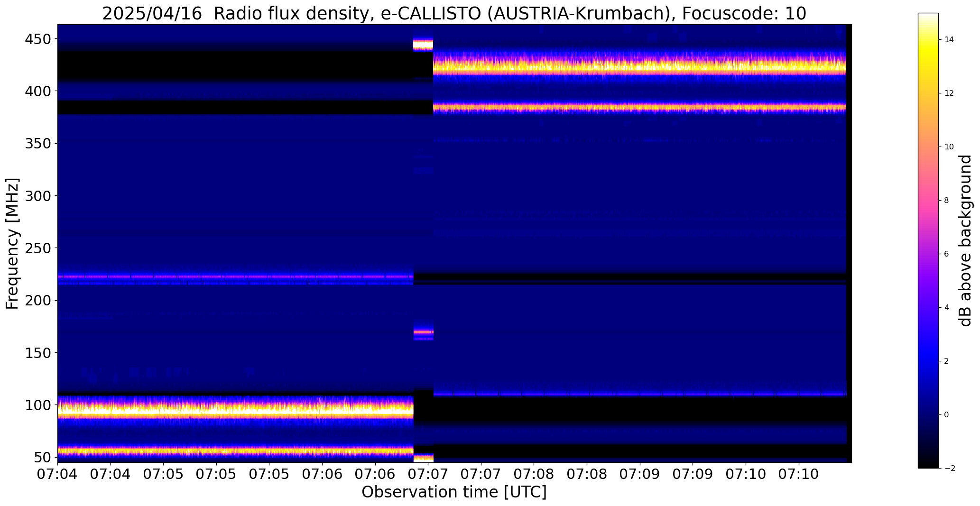Select the 150 frequency axis tick label
This screenshot has width=980, height=506.
pyautogui.click(x=37, y=353)
